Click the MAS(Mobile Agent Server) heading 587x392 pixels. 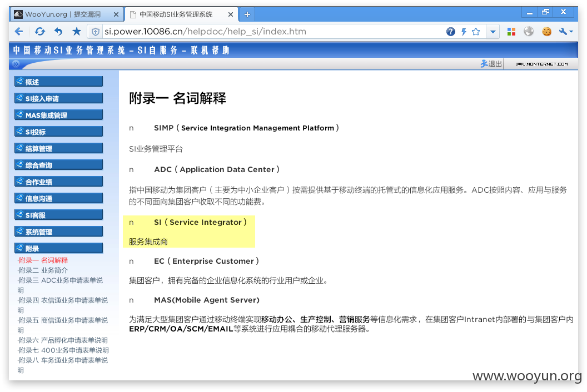[x=207, y=300]
